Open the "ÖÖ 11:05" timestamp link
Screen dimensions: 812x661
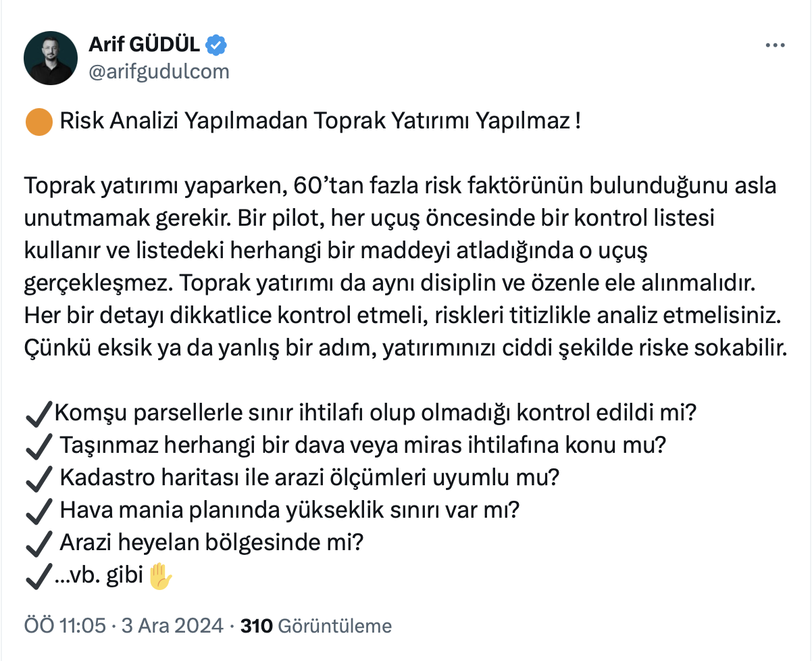pyautogui.click(x=65, y=626)
